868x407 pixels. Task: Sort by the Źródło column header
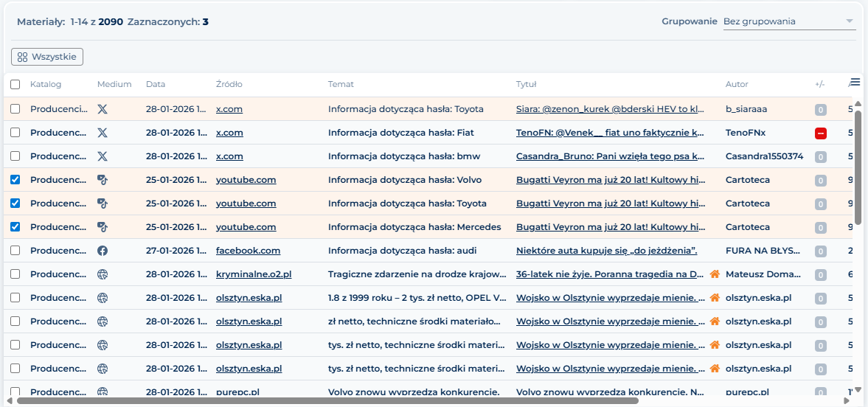click(229, 85)
